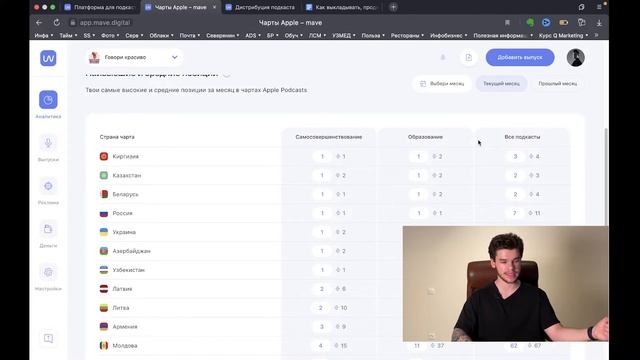
Task: Click the calendar icon in Выбери месяц
Action: [x=423, y=84]
